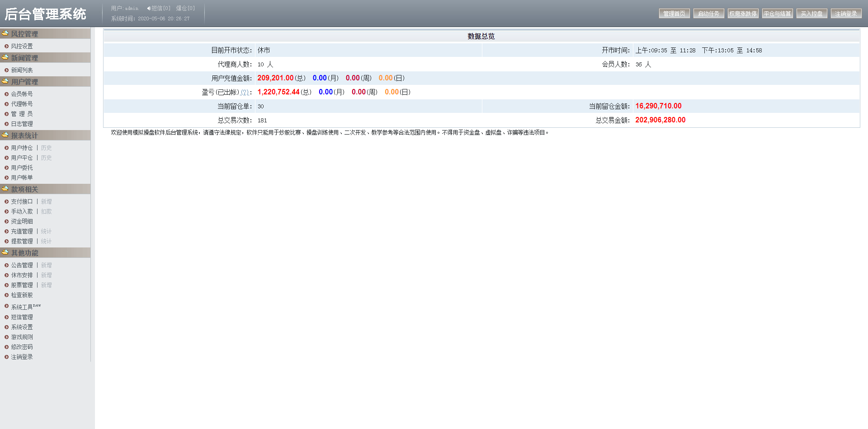Viewport: 868px width, 429px height.
Task: Click the 用户管理 folder icon
Action: [5, 81]
